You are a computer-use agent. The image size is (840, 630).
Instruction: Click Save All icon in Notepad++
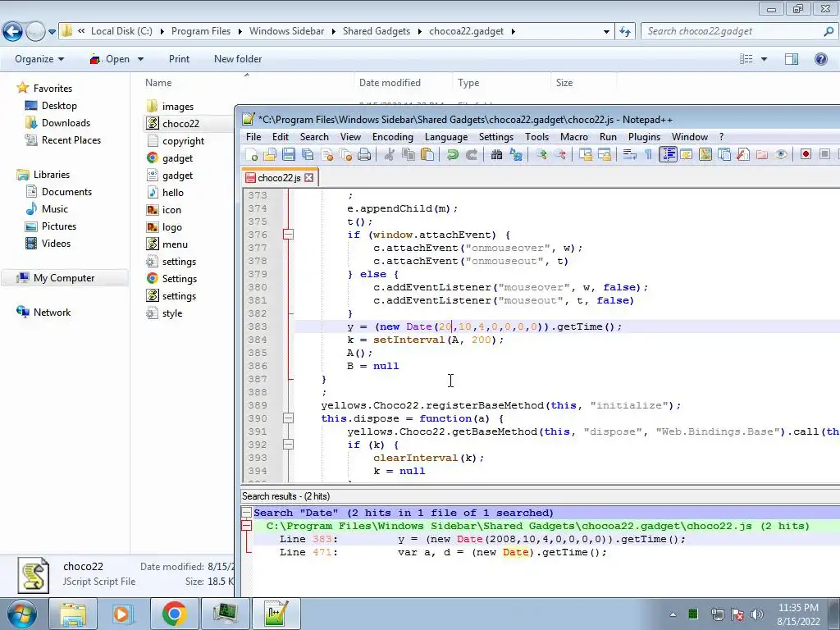pyautogui.click(x=308, y=155)
